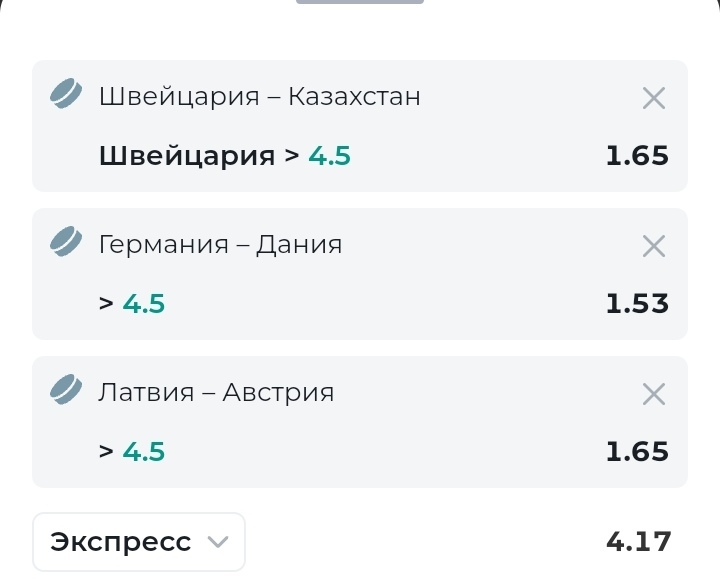
Task: Select the > 4.5 total in Латвия – Австрия
Action: [x=132, y=451]
